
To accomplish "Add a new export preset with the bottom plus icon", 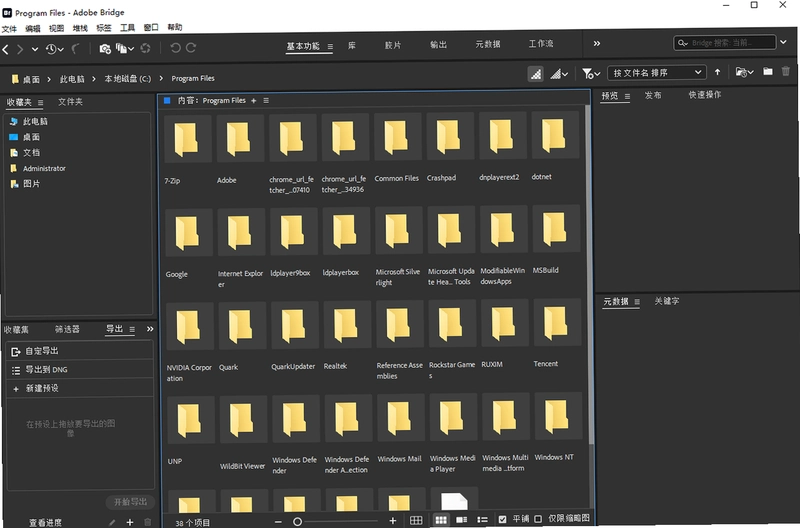I will pyautogui.click(x=130, y=522).
